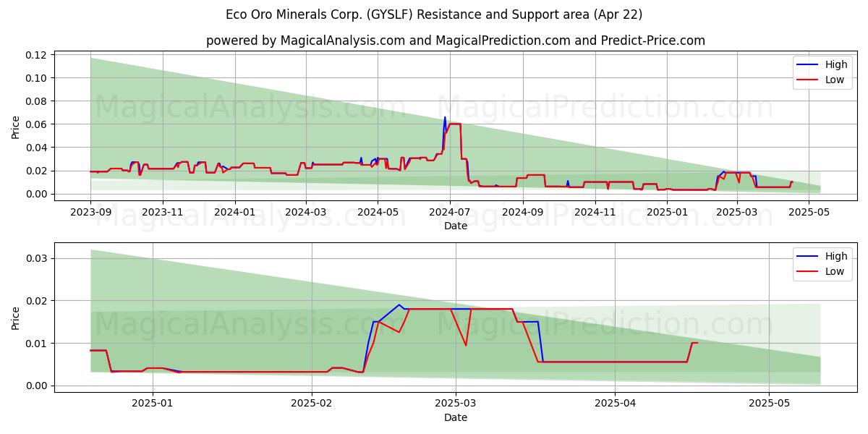Click the upper chart y-axis value '0.04'
The height and width of the screenshot is (434, 868).
point(35,148)
